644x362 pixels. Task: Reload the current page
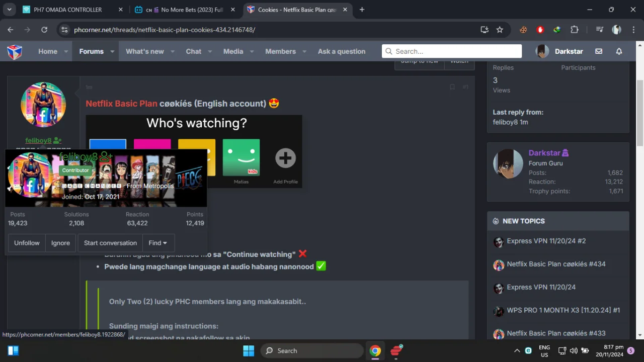pyautogui.click(x=44, y=30)
